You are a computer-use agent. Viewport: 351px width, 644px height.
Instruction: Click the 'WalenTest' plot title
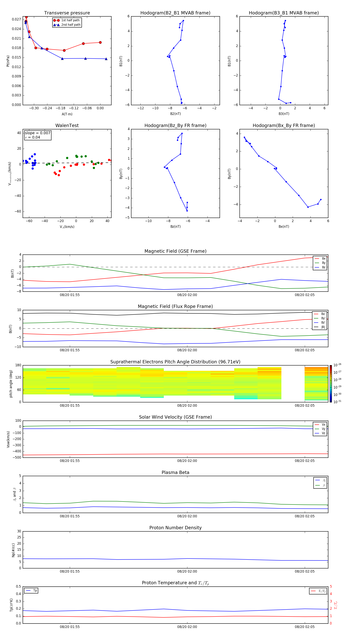[x=67, y=125]
